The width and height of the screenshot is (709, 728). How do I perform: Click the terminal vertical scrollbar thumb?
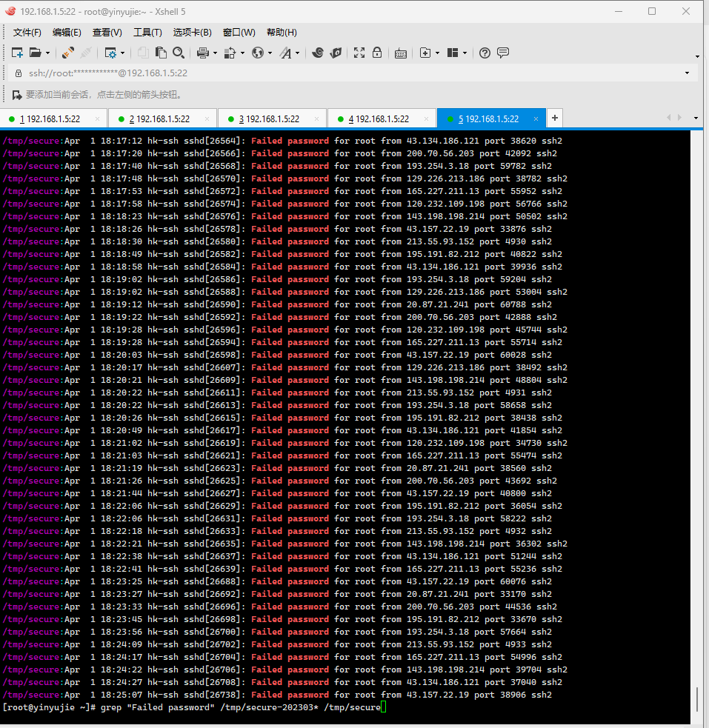pos(697,699)
